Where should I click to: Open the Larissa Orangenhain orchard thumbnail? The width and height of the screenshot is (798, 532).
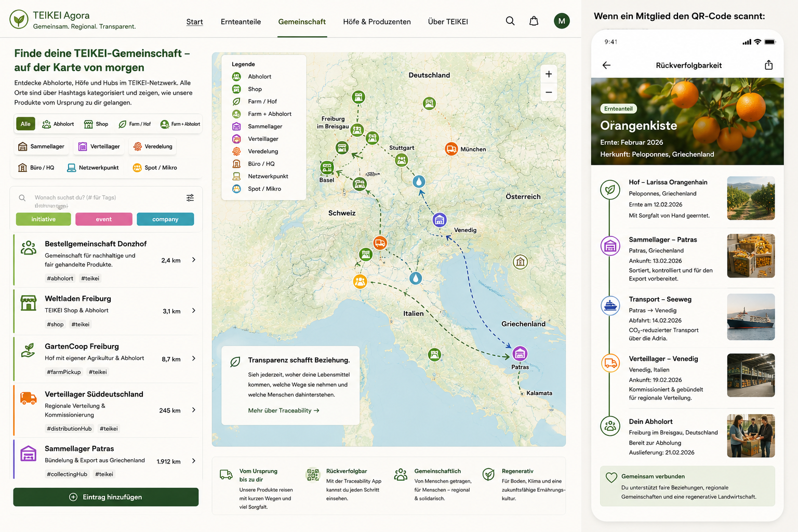[x=751, y=198]
